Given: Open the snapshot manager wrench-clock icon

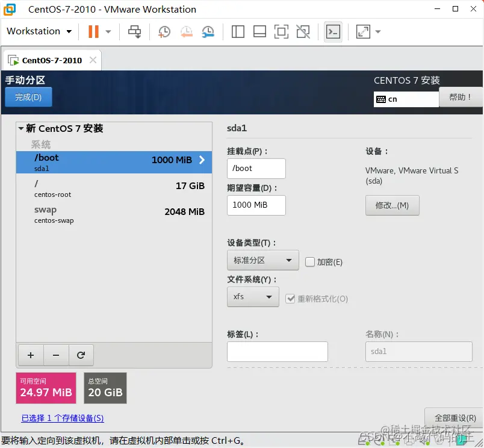Looking at the screenshot, I should click(x=208, y=31).
